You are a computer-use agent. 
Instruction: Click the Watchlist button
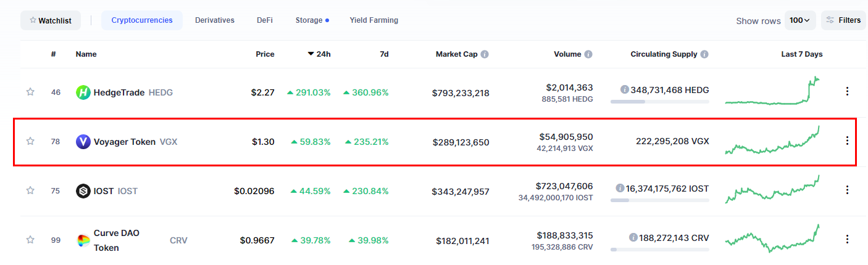tap(51, 20)
